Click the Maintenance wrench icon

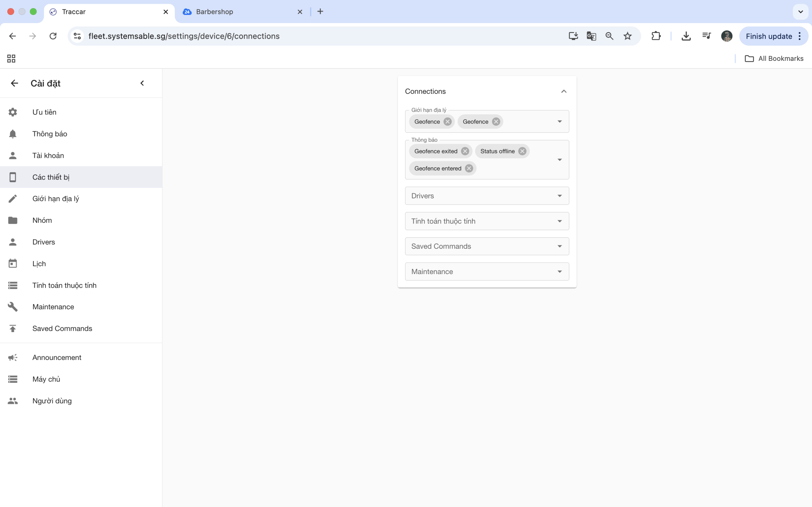13,307
